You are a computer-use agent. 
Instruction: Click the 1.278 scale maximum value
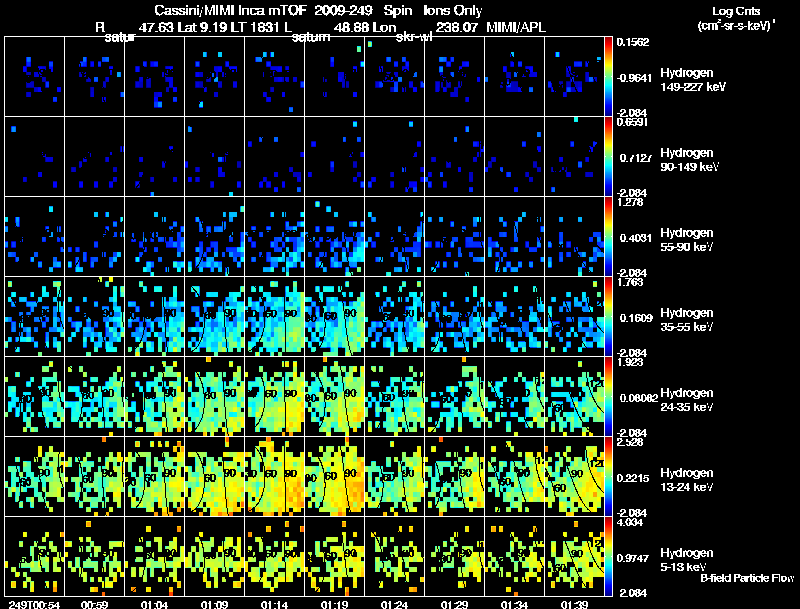[630, 202]
